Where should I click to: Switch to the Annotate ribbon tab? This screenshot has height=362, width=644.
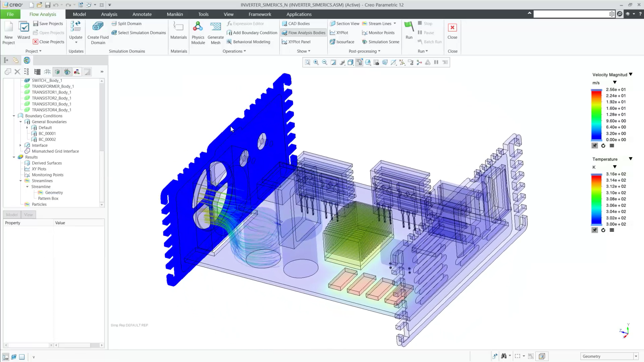pyautogui.click(x=142, y=14)
